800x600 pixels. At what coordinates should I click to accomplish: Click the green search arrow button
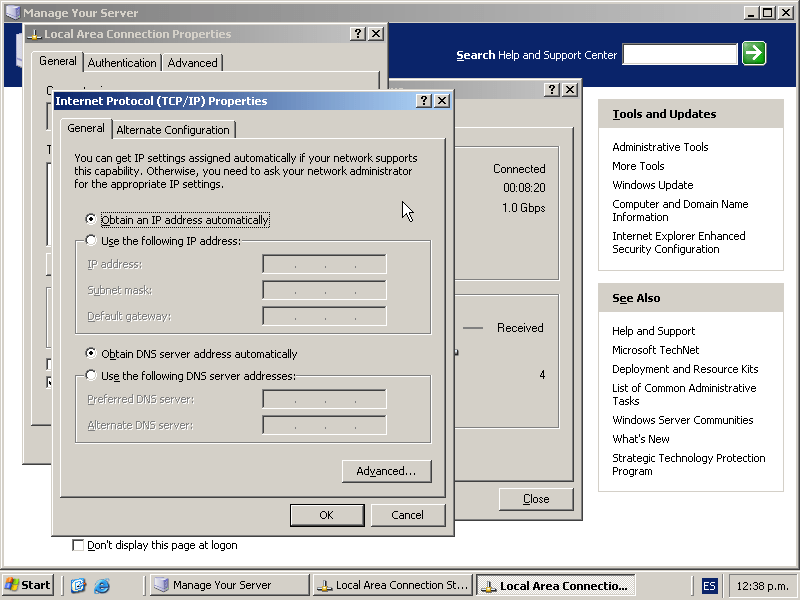pyautogui.click(x=754, y=54)
